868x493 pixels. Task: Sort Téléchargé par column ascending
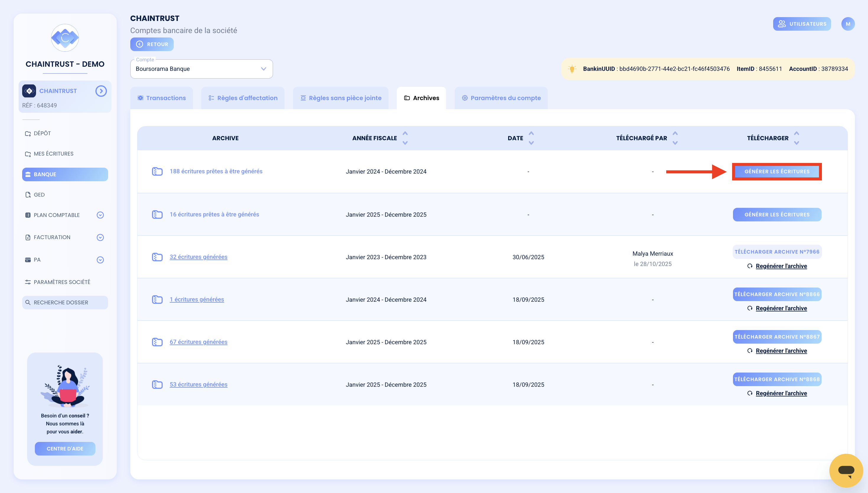click(675, 133)
